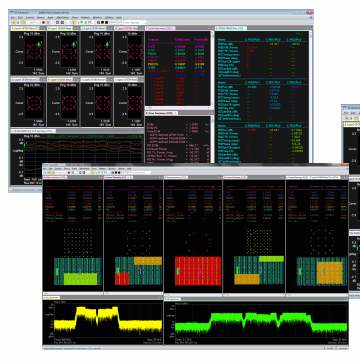Select trace B Layer1 OFDM Meas tab
This screenshot has width=360, height=363.
62,29
